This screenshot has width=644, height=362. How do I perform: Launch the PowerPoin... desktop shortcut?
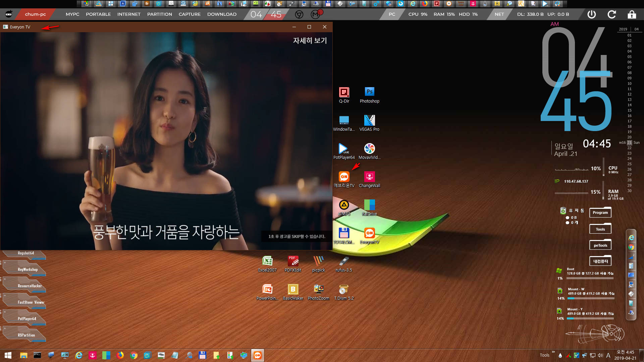pos(267,292)
